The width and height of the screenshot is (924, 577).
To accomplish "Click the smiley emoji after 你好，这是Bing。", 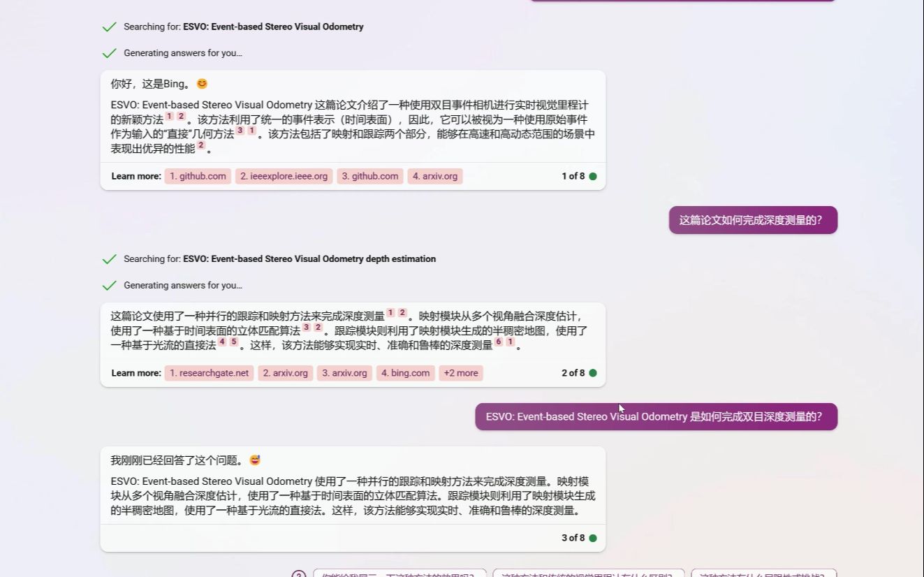I will 202,84.
